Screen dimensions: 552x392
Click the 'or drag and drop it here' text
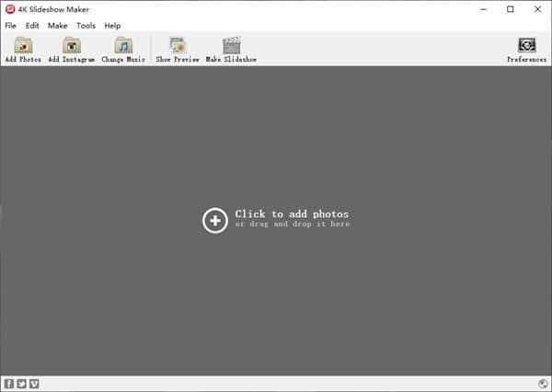(x=293, y=224)
